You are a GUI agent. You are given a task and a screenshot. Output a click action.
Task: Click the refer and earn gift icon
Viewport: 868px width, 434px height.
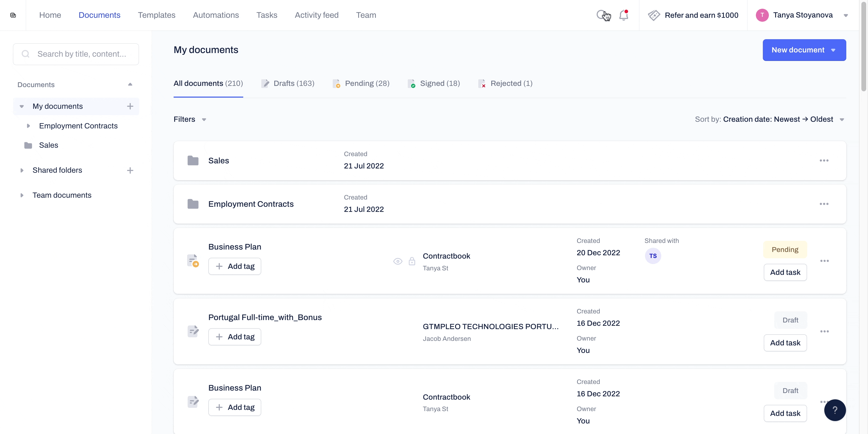[x=654, y=15]
